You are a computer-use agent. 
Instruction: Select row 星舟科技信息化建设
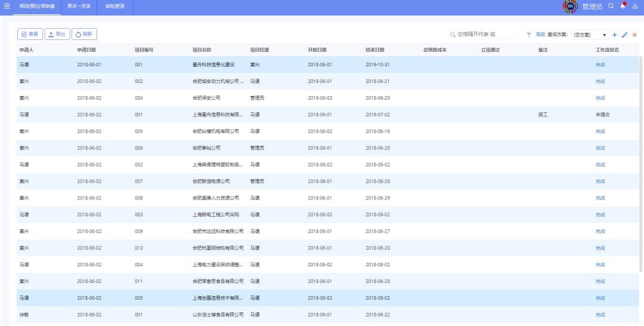(328, 64)
